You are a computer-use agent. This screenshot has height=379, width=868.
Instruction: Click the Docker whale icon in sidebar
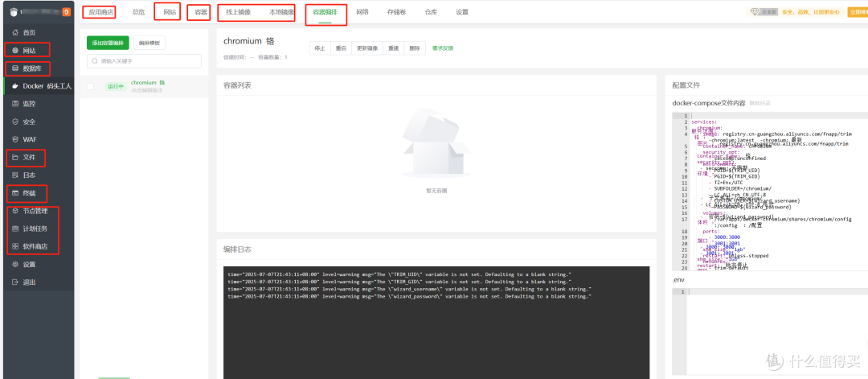[15, 86]
